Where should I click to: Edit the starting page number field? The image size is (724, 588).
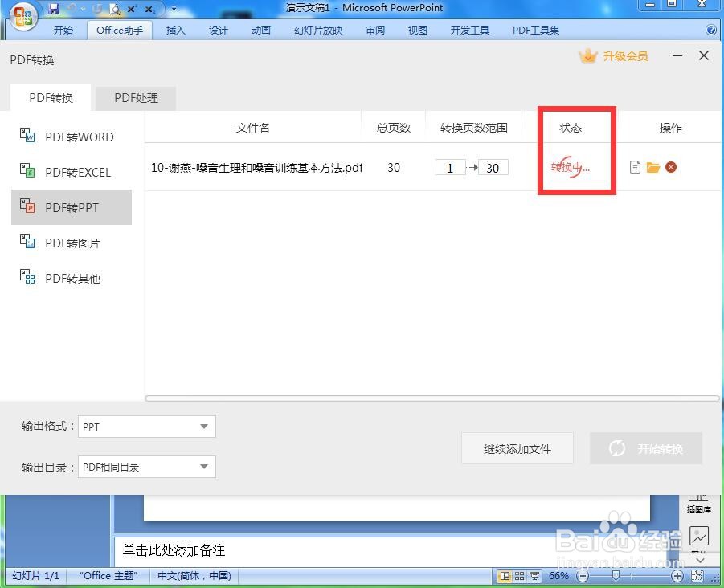coord(451,167)
